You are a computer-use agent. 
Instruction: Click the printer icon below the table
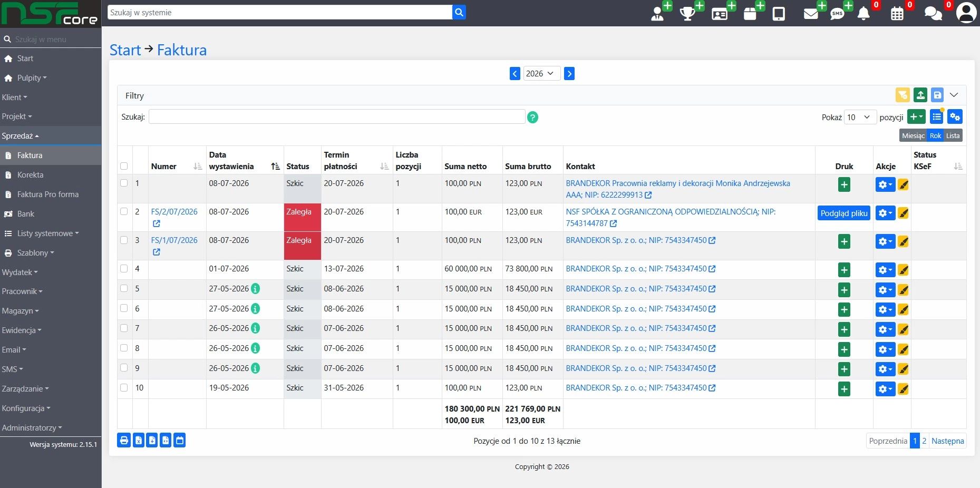coord(124,440)
